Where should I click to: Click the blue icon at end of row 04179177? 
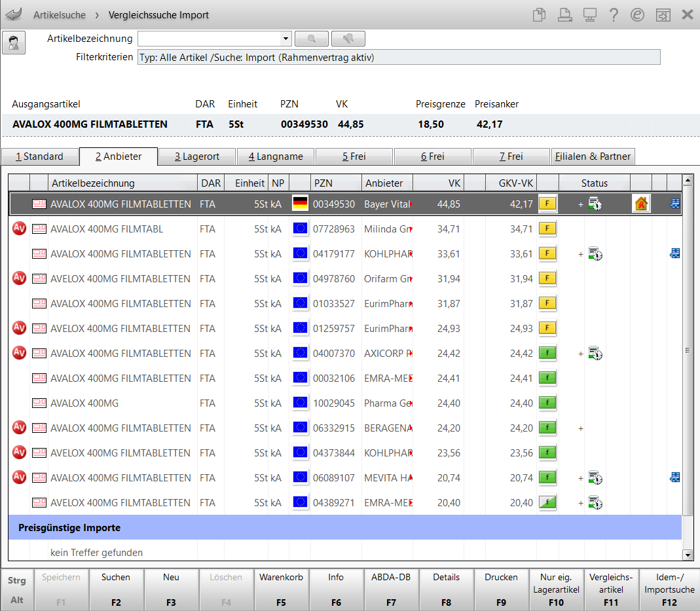(x=675, y=253)
